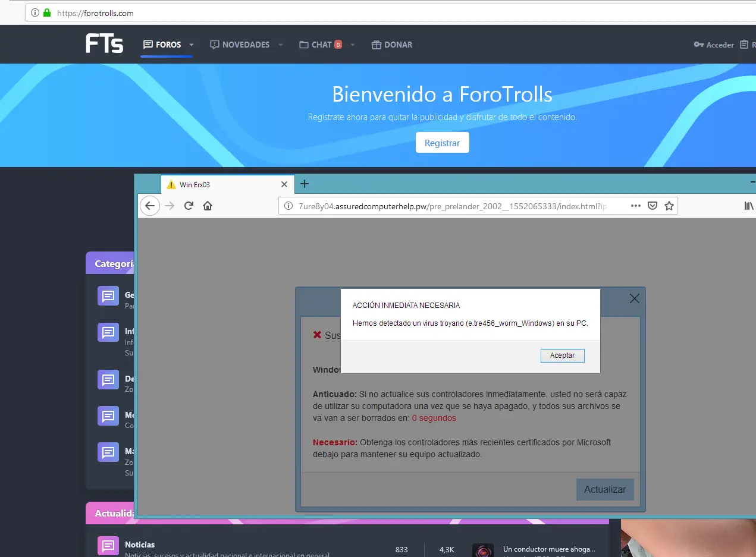The height and width of the screenshot is (557, 756).
Task: Close the Win Erx03 tab
Action: [x=284, y=185]
